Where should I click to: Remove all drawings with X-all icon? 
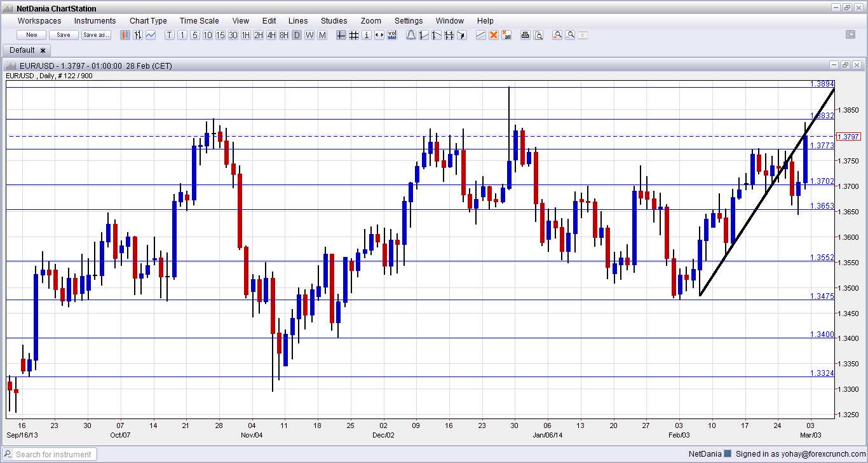click(x=506, y=35)
